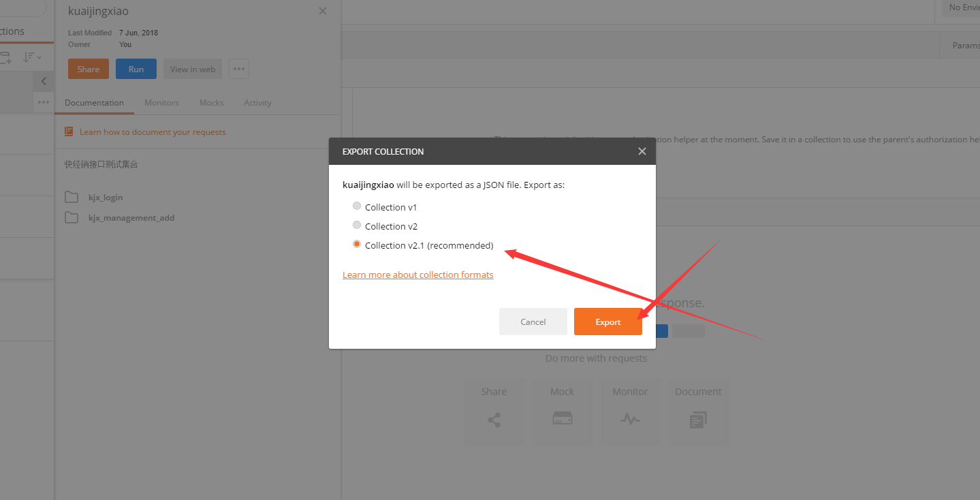Run the kuaijingxiao collection
This screenshot has height=500, width=980.
tap(136, 69)
